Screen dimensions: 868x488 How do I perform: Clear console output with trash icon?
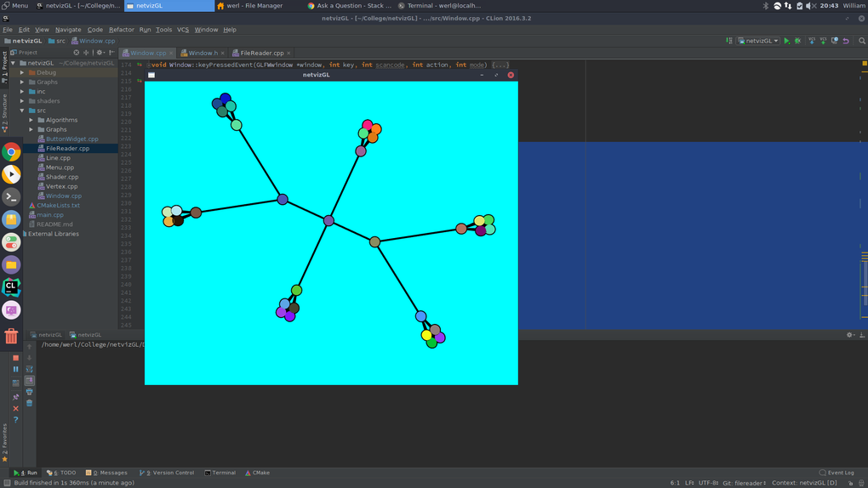[x=29, y=403]
